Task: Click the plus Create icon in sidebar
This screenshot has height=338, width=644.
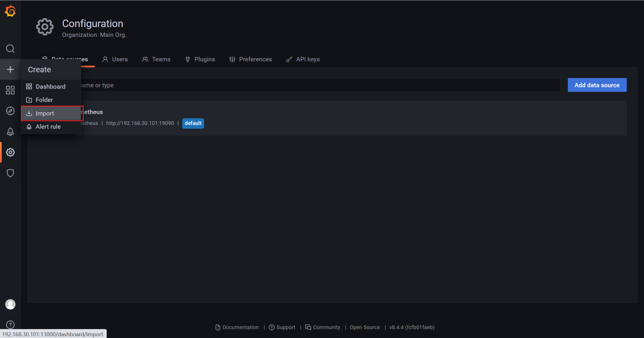Action: coord(10,69)
